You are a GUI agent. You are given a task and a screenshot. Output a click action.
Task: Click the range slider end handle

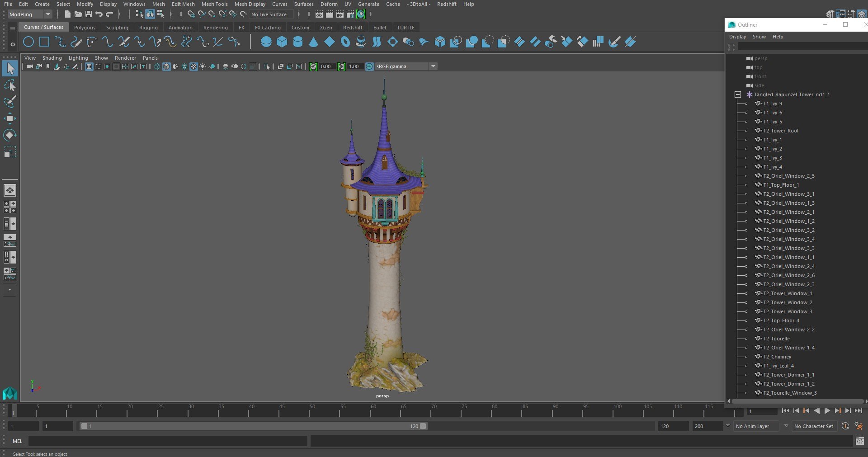423,426
